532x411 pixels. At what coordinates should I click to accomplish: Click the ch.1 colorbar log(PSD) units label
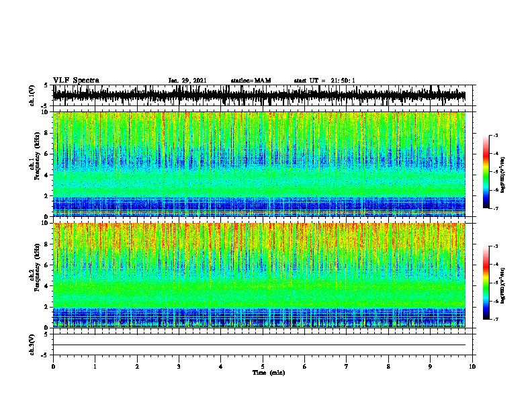[502, 175]
